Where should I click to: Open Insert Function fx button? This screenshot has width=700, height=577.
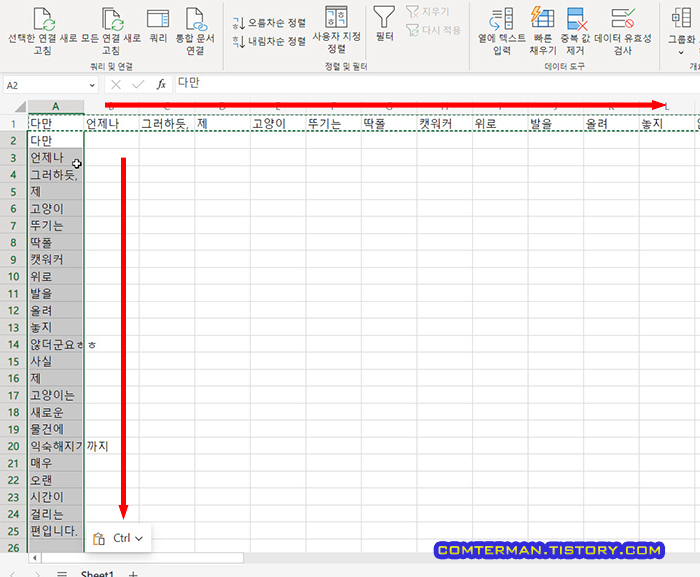tap(161, 85)
